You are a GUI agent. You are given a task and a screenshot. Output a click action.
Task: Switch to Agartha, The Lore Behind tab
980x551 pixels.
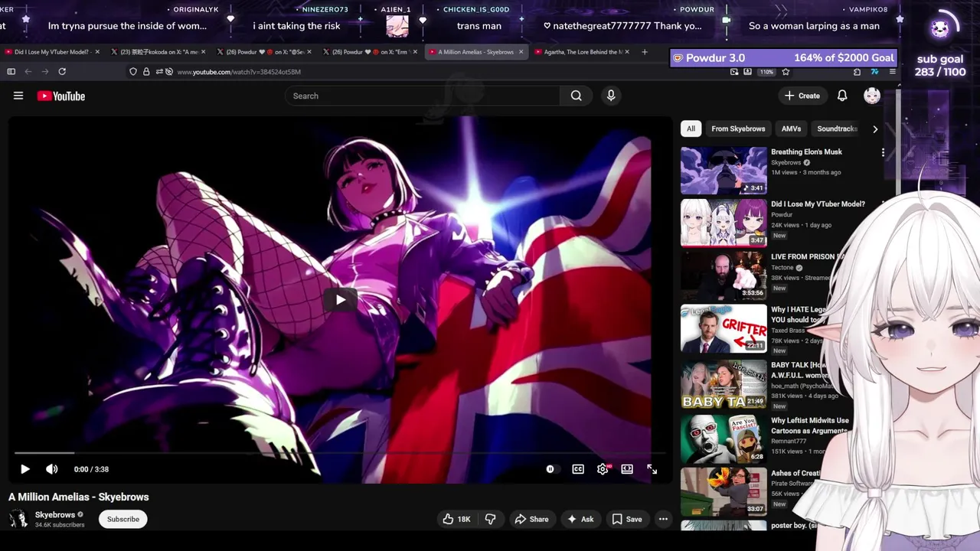[x=583, y=52]
